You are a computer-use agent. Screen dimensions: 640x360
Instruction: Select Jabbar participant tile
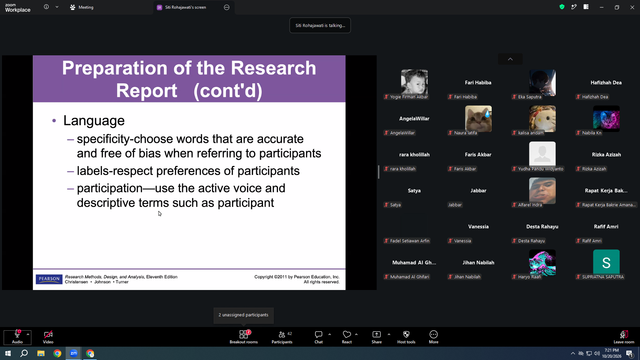tap(478, 191)
